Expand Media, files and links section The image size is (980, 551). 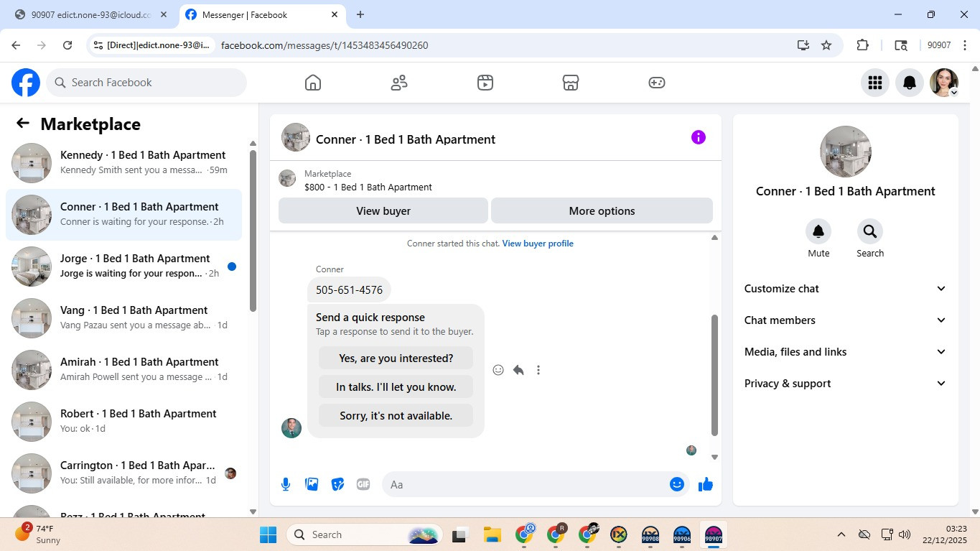[846, 352]
